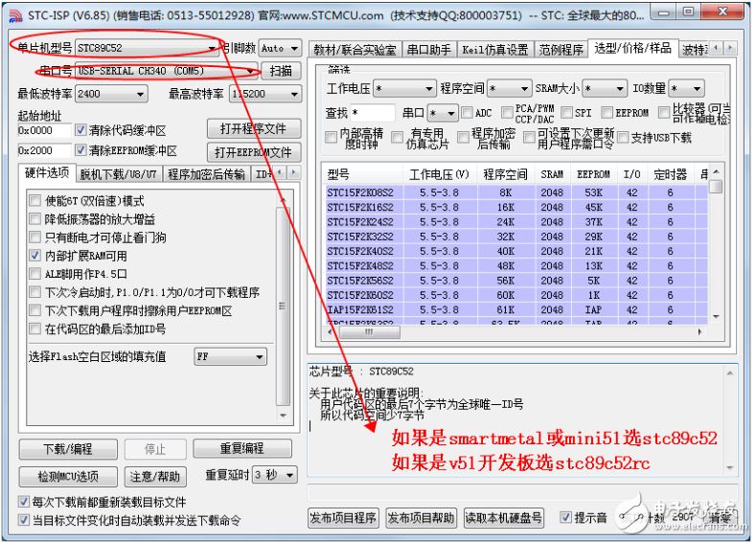Open the 范例程序 tab
The width and height of the screenshot is (756, 542).
pyautogui.click(x=561, y=50)
